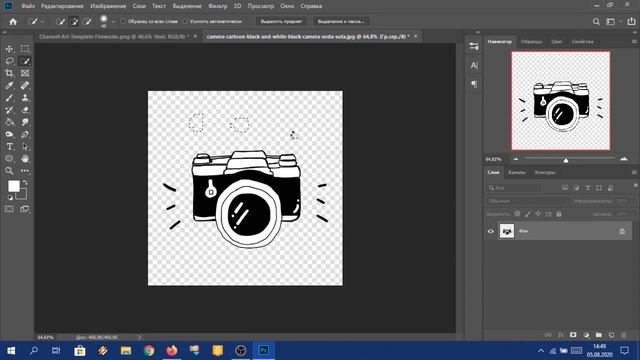Select the Paint Bucket tool
640x360 pixels.
tap(9, 122)
